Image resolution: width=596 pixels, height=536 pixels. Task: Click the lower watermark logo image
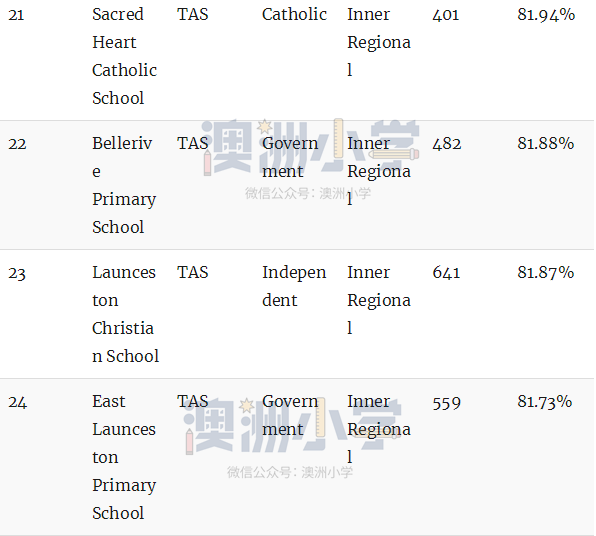point(292,426)
